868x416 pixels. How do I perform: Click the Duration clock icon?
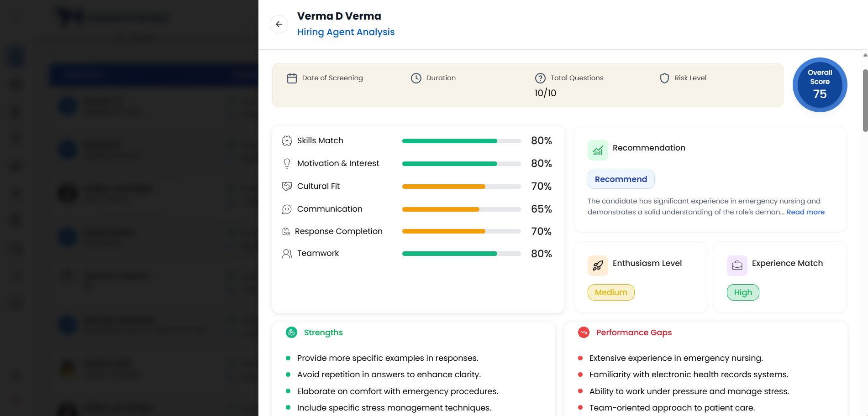416,78
